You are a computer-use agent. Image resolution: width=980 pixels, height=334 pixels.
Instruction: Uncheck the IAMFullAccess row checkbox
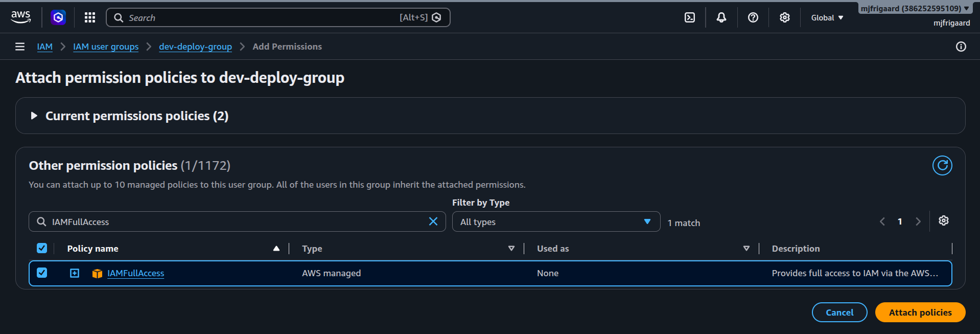(42, 273)
